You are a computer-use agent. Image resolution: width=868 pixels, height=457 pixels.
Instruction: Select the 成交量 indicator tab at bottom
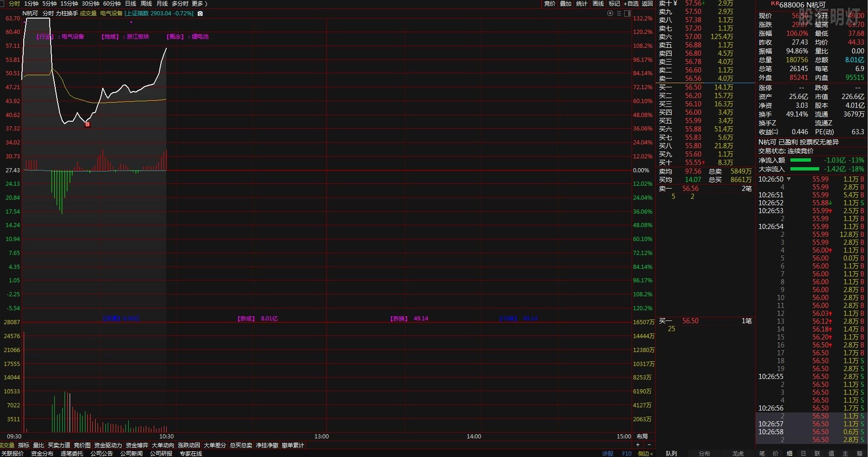tap(7, 445)
